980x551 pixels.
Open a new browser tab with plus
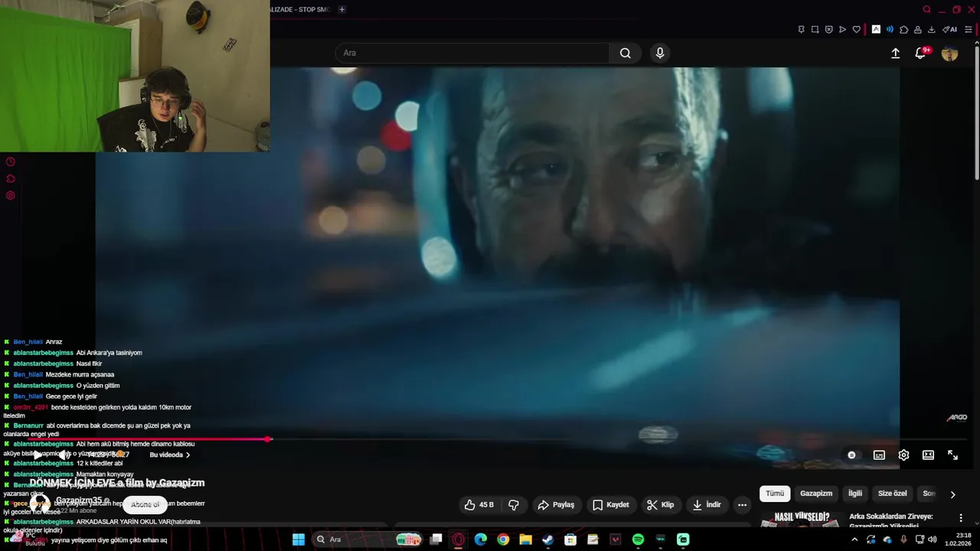coord(341,9)
